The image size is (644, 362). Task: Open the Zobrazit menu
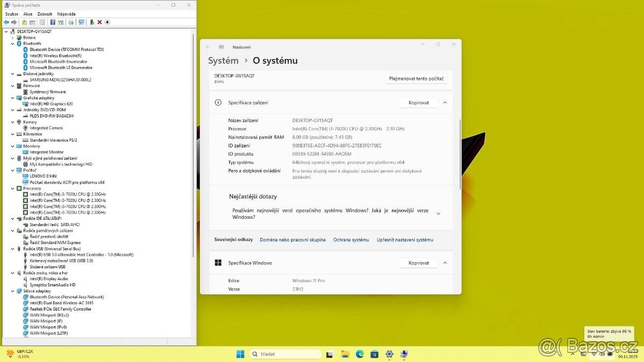[x=45, y=13]
